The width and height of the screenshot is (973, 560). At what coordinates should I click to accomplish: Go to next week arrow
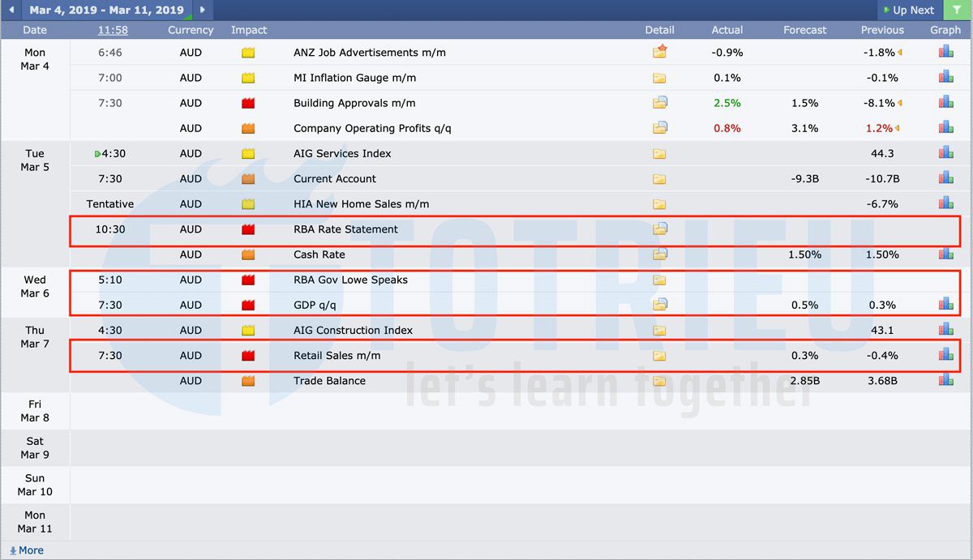(x=203, y=10)
